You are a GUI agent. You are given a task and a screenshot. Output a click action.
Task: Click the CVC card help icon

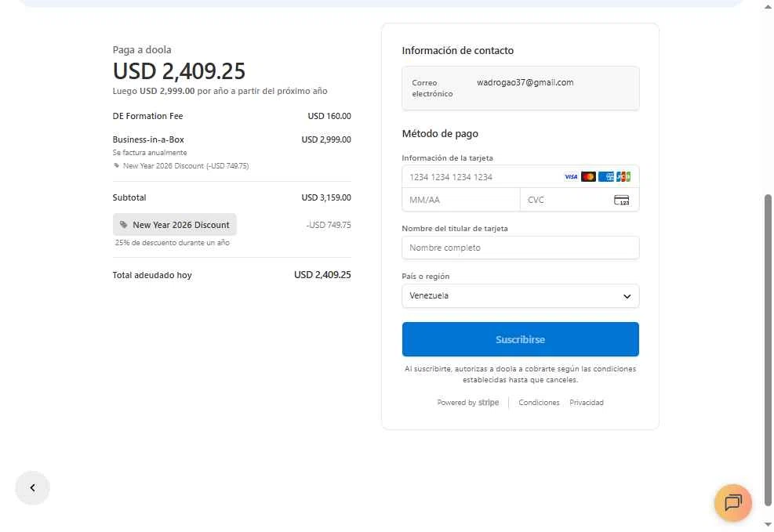pyautogui.click(x=621, y=200)
